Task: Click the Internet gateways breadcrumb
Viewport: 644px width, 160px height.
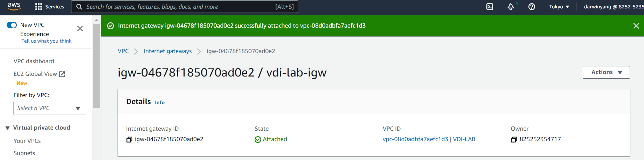Action: [167, 51]
